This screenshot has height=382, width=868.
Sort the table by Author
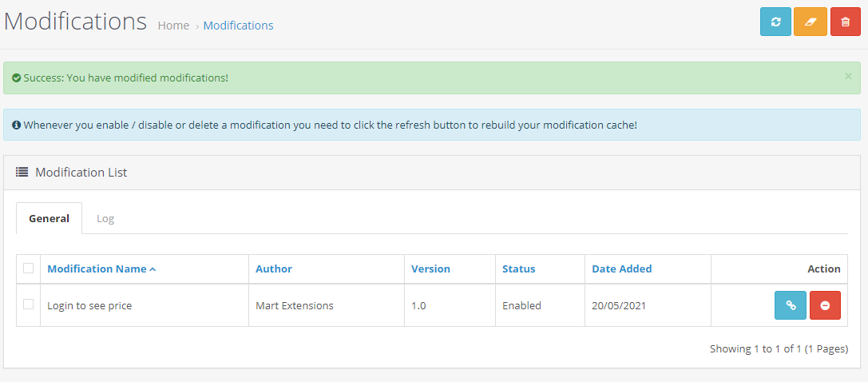[x=274, y=269]
